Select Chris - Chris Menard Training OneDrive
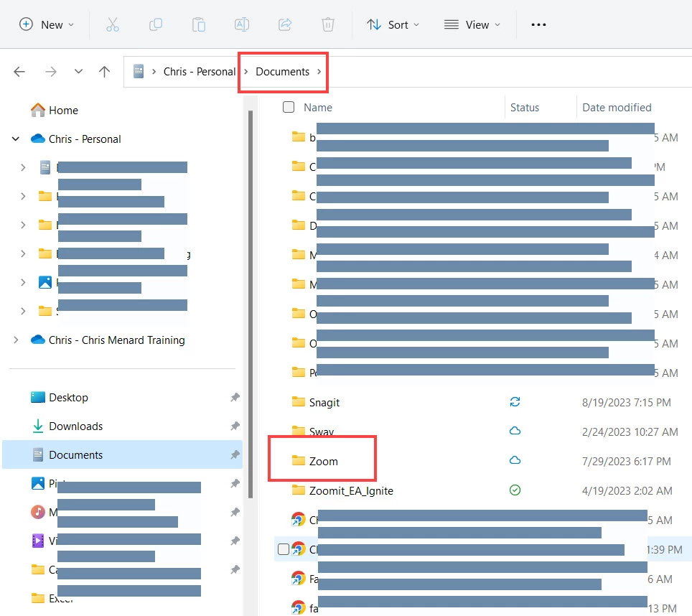This screenshot has width=692, height=616. [116, 340]
